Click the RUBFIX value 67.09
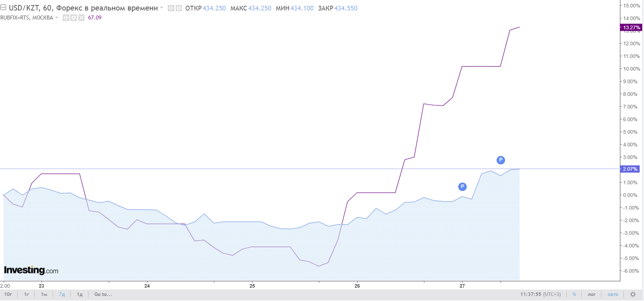644x301 pixels. pyautogui.click(x=95, y=18)
